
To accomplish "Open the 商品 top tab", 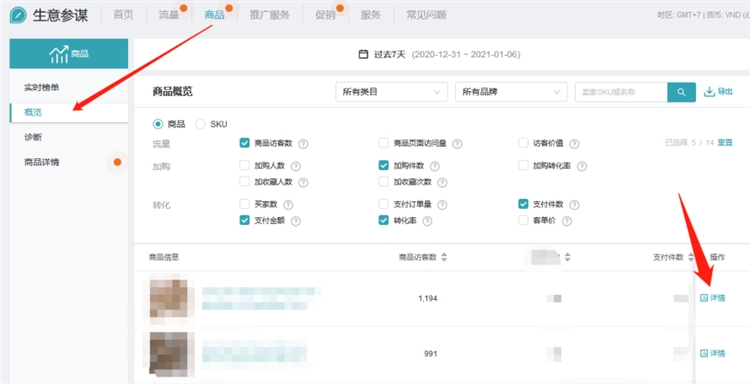I will click(214, 15).
